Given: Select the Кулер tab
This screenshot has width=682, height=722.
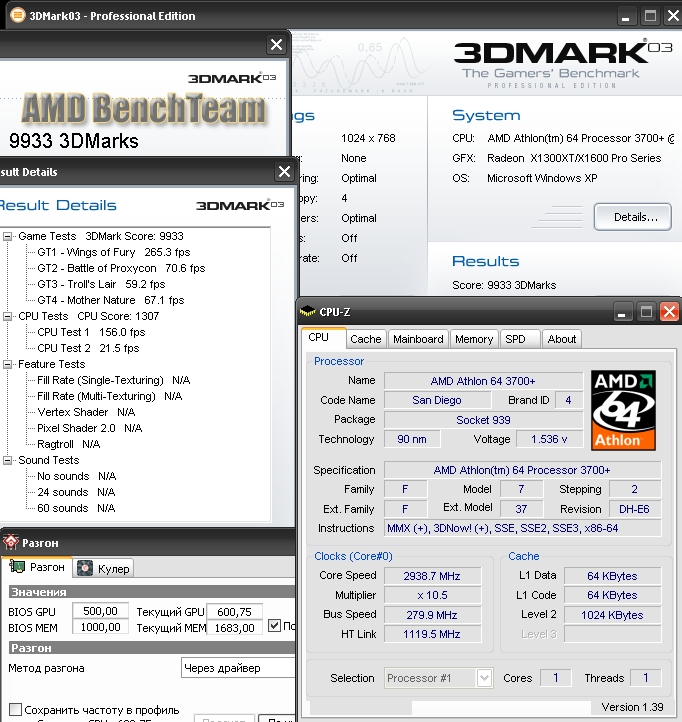Looking at the screenshot, I should [x=104, y=569].
